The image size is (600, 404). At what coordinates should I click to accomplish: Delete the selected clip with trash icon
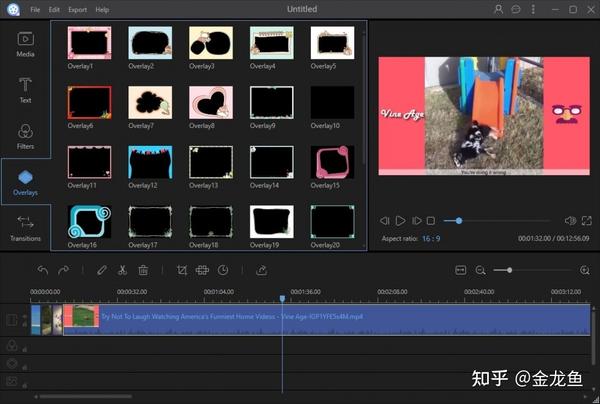[x=143, y=270]
